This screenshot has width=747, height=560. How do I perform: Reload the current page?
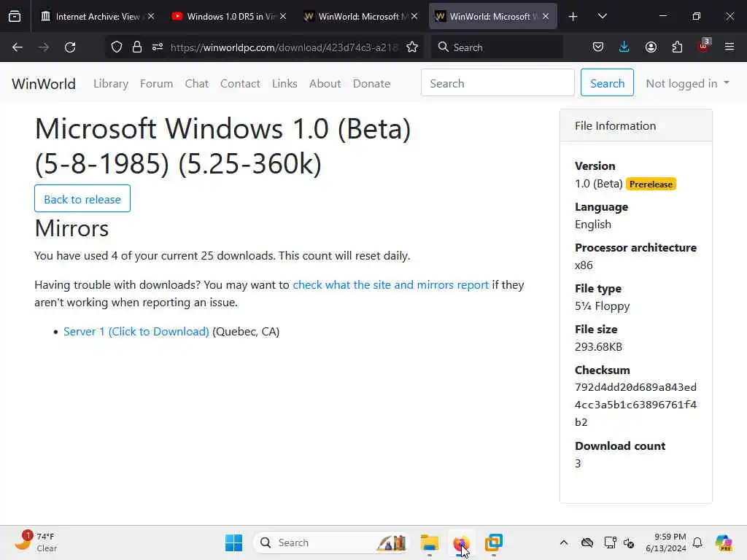(x=70, y=47)
